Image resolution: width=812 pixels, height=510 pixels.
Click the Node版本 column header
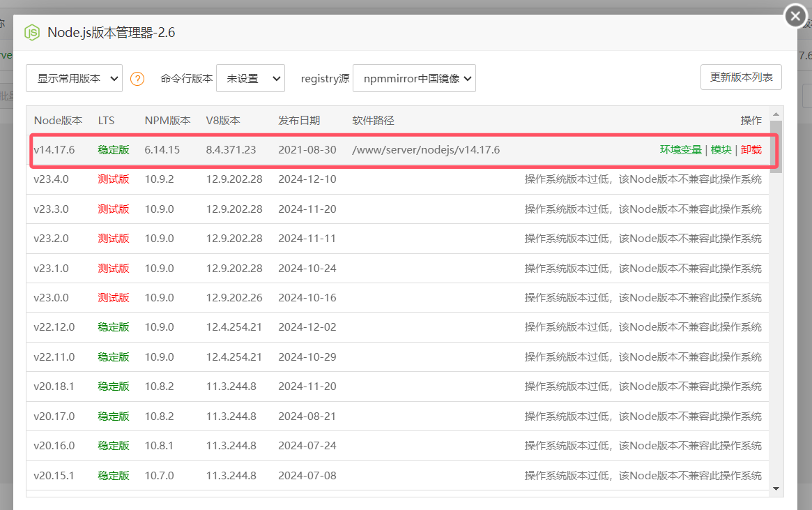58,120
